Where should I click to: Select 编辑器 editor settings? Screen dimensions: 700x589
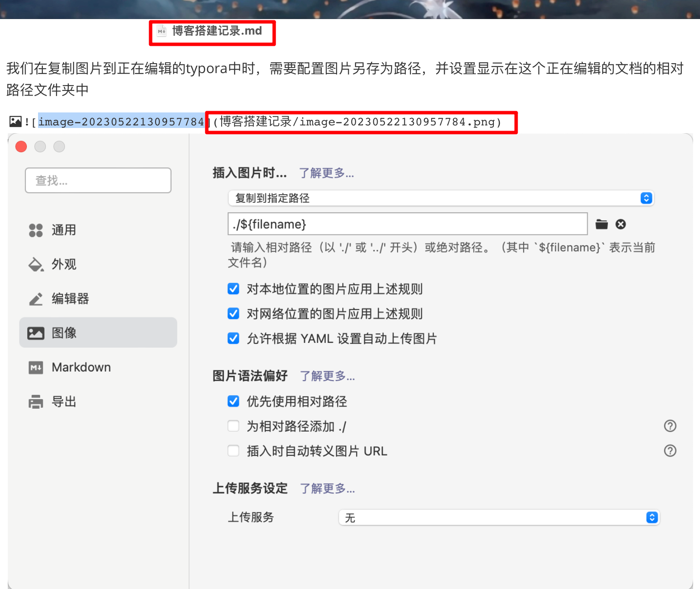[x=69, y=298]
